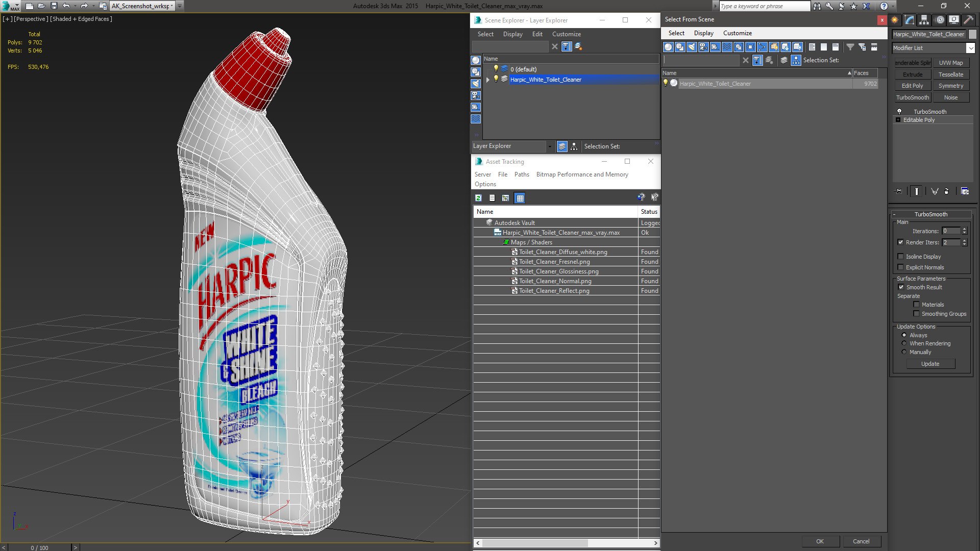Open Bitmap Performance and Memory menu
The height and width of the screenshot is (551, 980).
(x=582, y=174)
